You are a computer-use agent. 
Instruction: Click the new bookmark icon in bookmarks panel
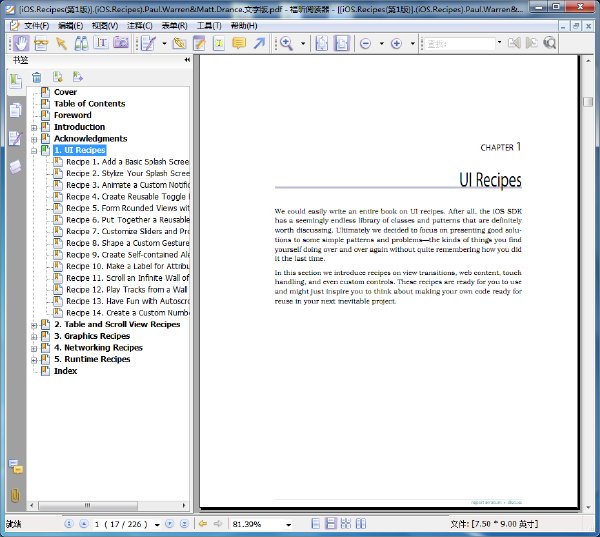pos(58,77)
